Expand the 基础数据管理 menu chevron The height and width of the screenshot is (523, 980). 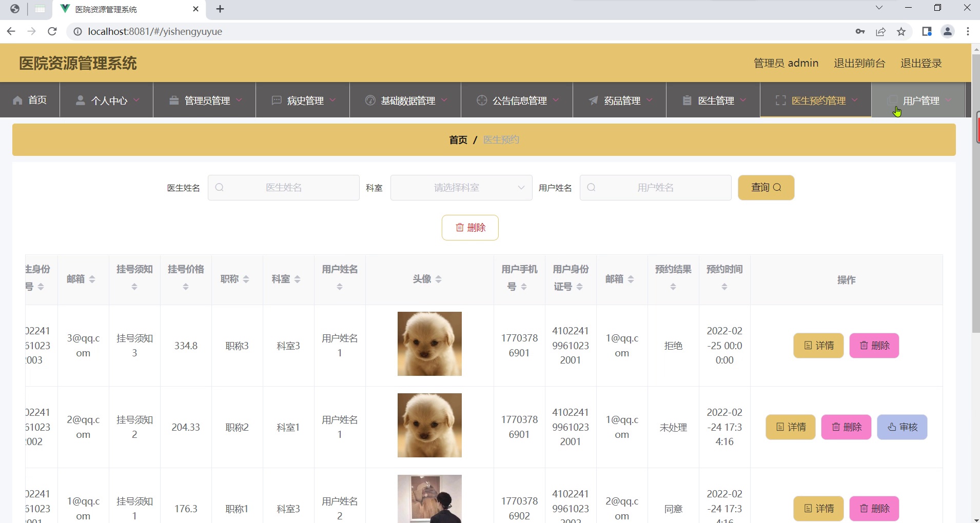pos(444,100)
